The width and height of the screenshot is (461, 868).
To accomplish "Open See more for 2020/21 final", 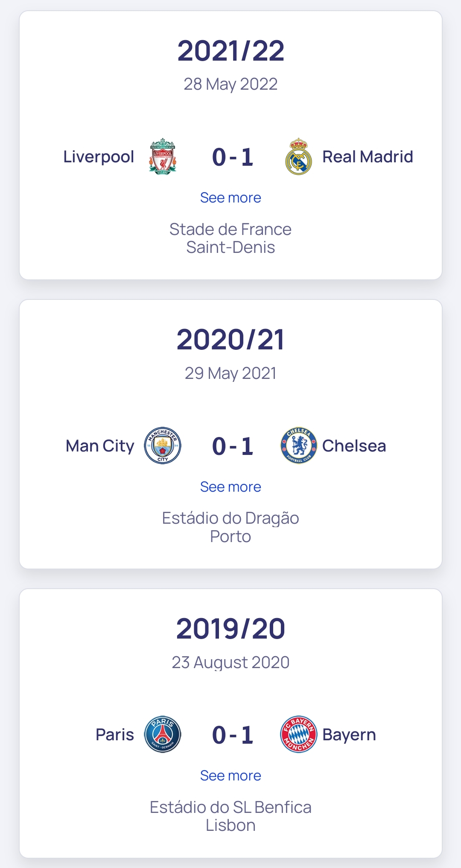I will click(230, 487).
